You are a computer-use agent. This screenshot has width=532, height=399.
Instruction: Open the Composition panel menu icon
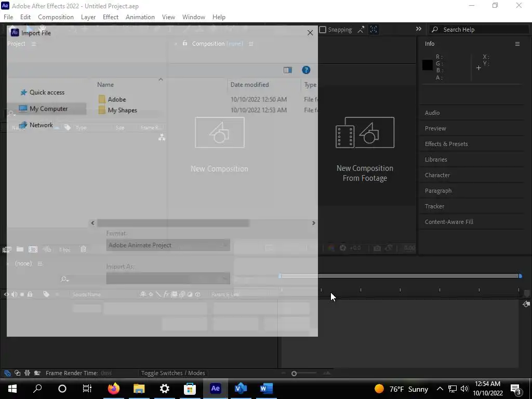point(251,44)
